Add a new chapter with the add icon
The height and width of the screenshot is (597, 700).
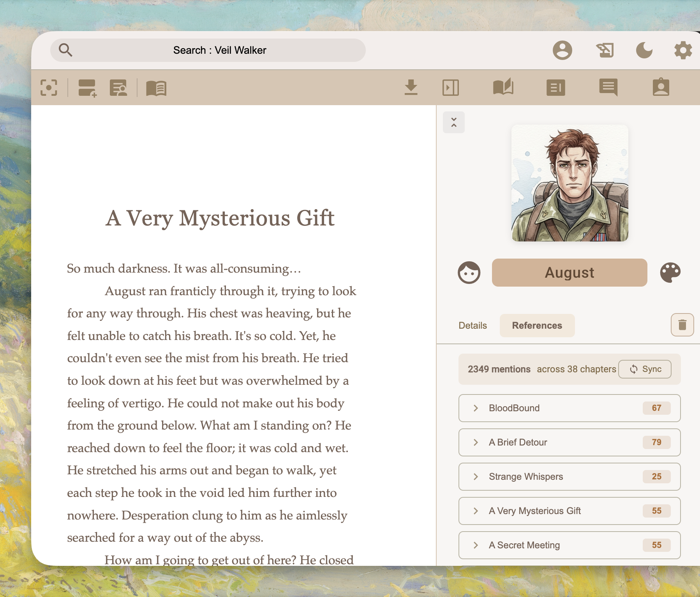(x=87, y=88)
